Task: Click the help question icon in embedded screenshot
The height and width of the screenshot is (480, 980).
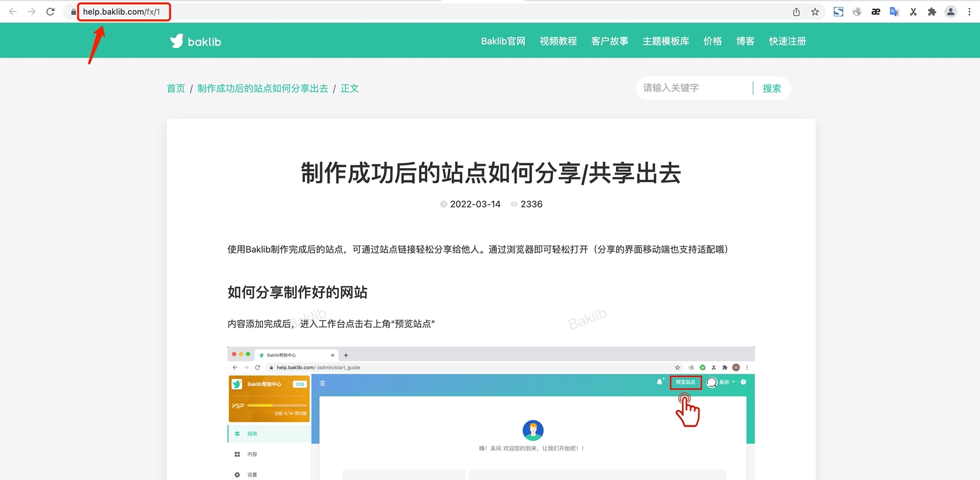Action: point(743,382)
